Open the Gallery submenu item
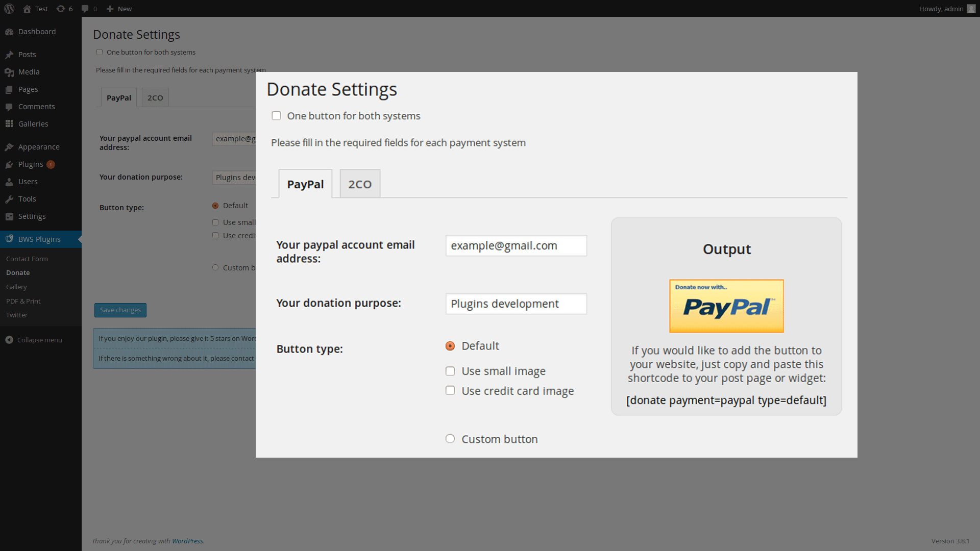The width and height of the screenshot is (980, 551). pos(16,287)
